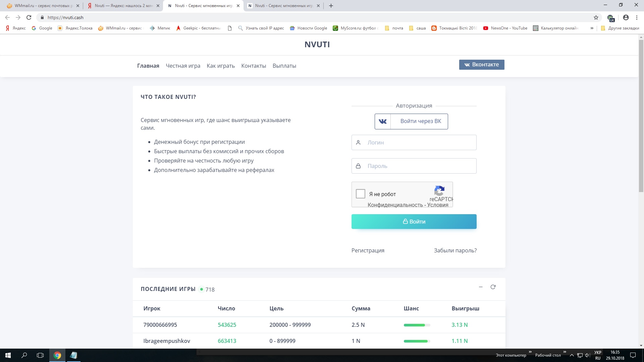Screen dimensions: 644x362
Task: Click the VK logo in login button
Action: coord(383,121)
